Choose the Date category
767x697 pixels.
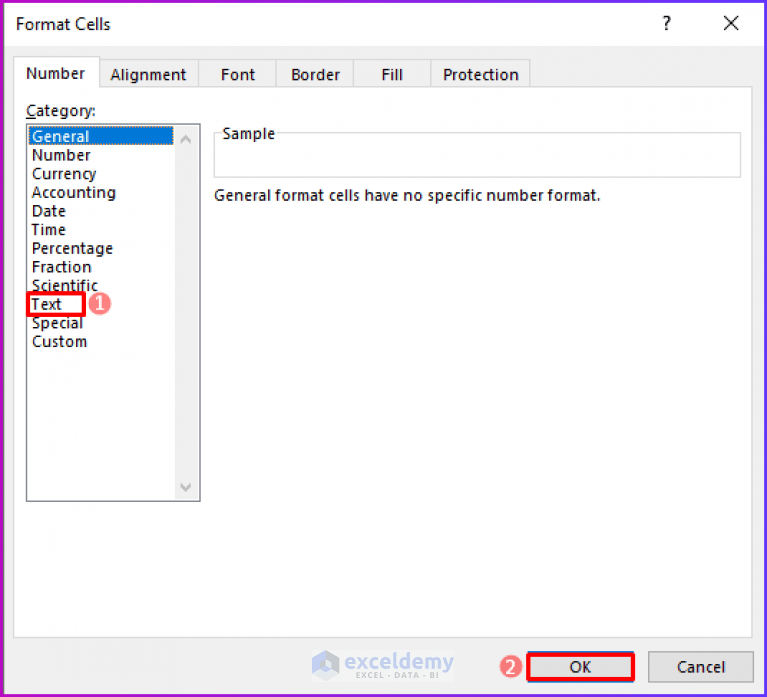tap(101, 211)
